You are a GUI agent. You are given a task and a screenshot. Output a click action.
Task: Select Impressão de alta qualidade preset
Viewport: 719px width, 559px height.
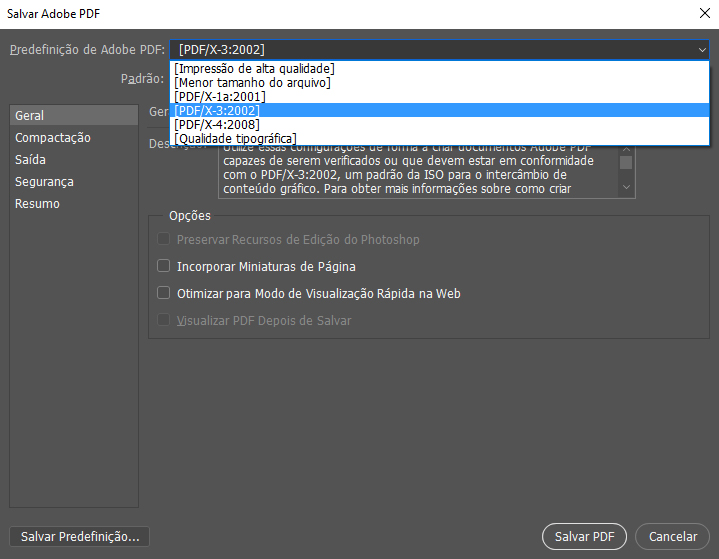click(x=254, y=68)
